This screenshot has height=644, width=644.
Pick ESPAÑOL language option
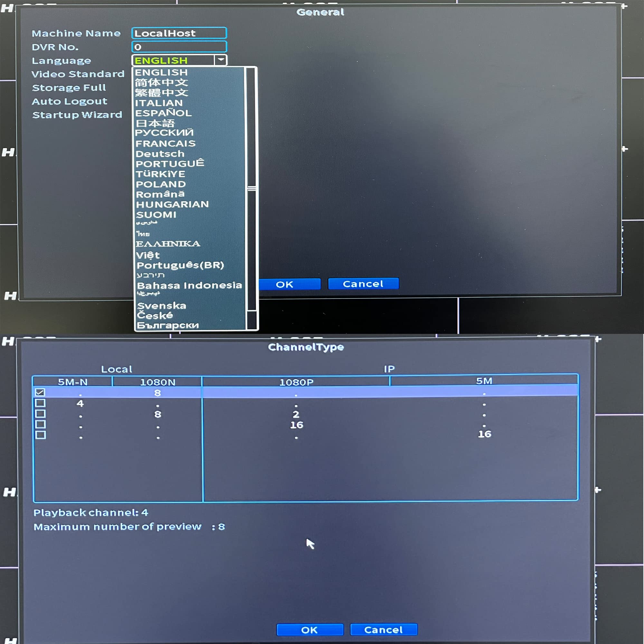[163, 113]
